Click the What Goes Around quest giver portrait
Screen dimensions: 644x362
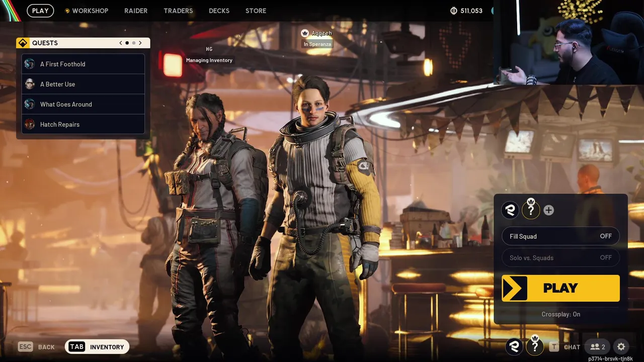pyautogui.click(x=30, y=104)
